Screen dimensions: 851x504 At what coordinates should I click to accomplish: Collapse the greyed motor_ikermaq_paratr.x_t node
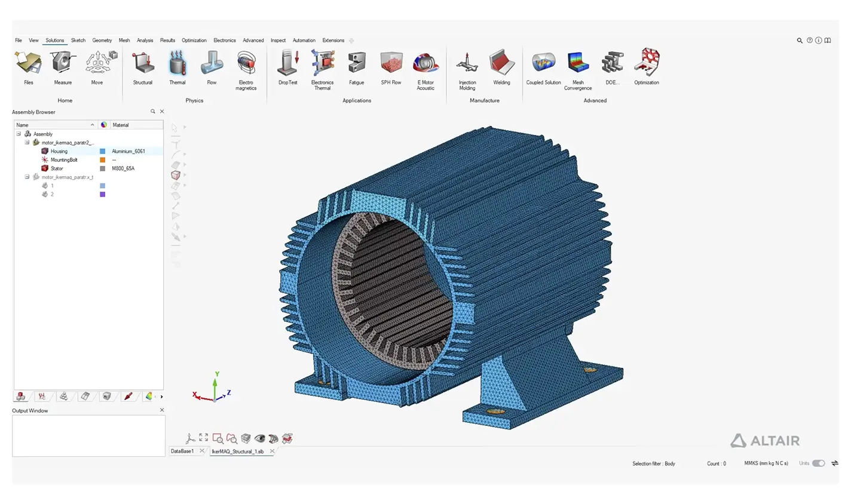click(x=27, y=177)
